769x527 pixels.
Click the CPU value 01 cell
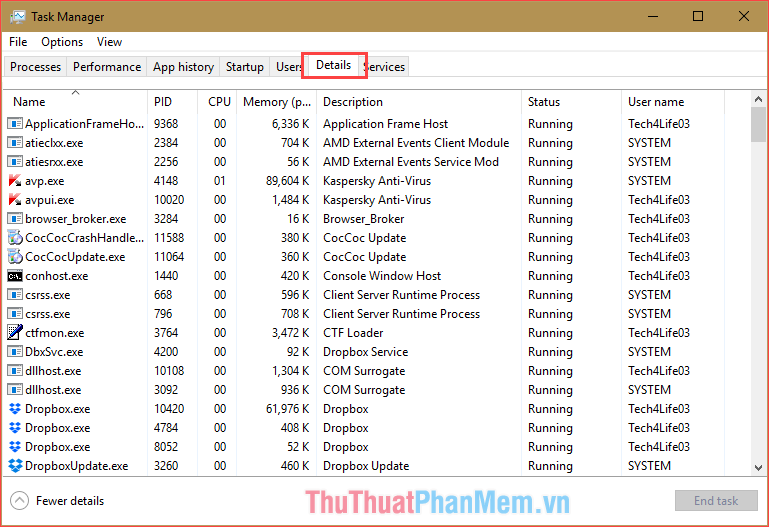click(x=219, y=181)
